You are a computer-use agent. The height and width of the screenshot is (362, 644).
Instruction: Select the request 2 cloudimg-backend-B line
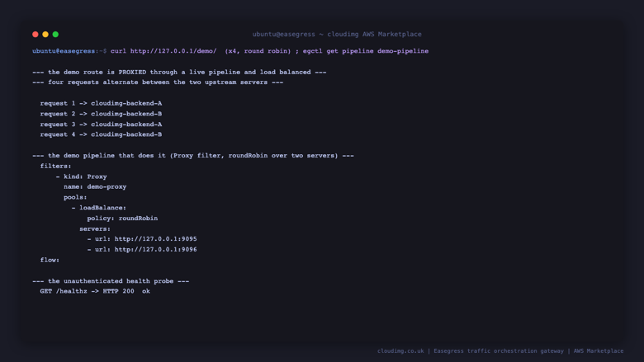click(101, 114)
